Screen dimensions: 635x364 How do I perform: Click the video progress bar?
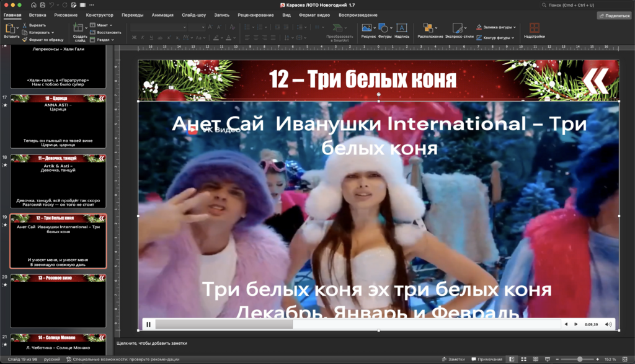pyautogui.click(x=358, y=324)
